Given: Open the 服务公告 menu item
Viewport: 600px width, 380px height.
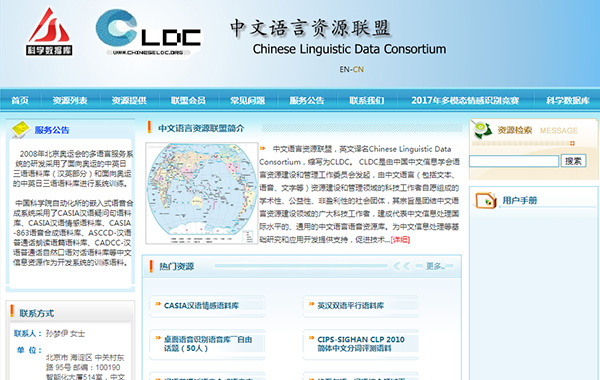Looking at the screenshot, I should tap(307, 100).
